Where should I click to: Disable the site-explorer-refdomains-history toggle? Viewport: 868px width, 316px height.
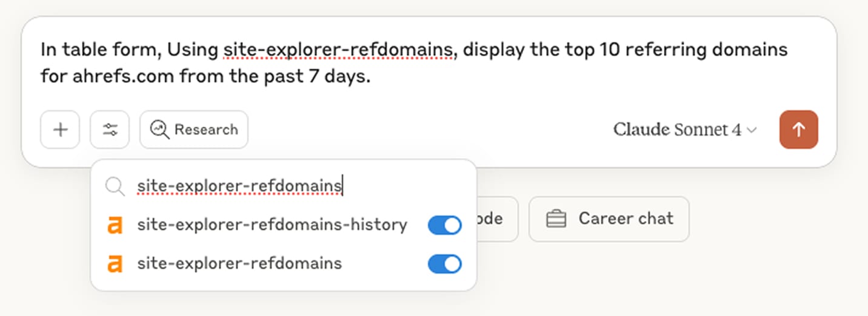coord(444,226)
